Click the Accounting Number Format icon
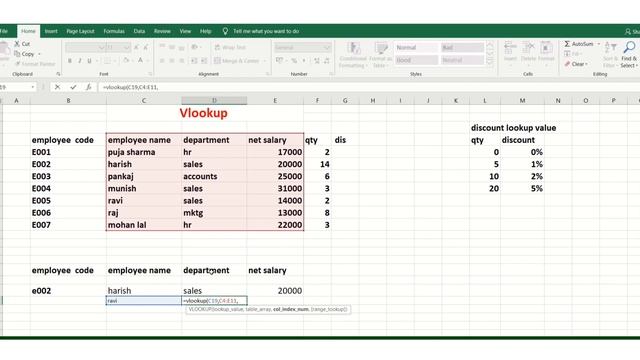The image size is (640, 360). [x=280, y=61]
